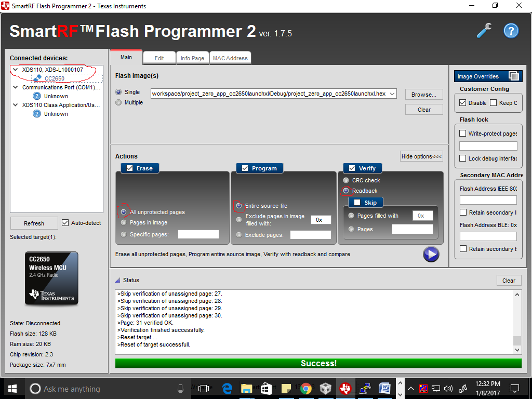Viewport: 532px width, 399px height.
Task: Select erase All unprotected pages option
Action: tap(124, 212)
